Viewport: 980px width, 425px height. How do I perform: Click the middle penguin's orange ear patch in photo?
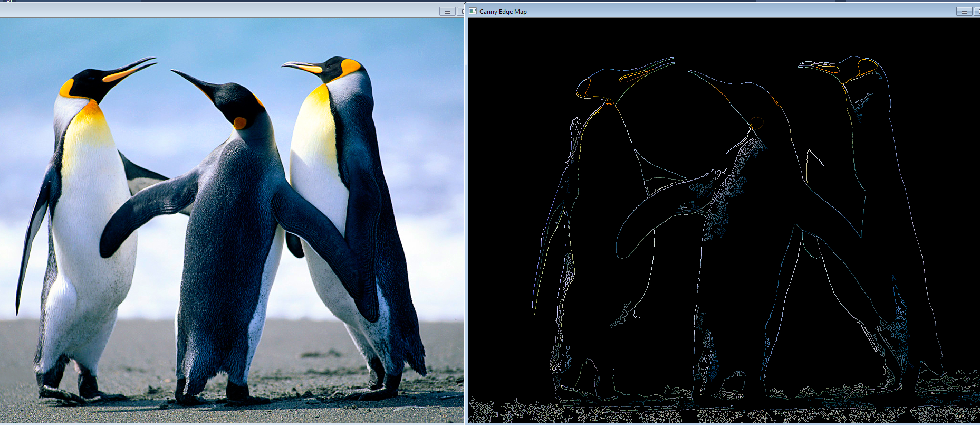click(x=240, y=123)
